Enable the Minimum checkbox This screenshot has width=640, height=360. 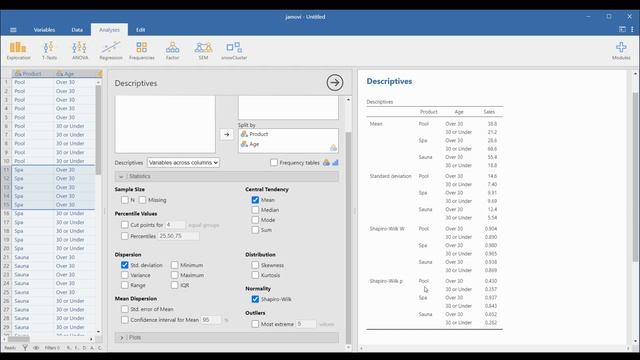(x=175, y=265)
